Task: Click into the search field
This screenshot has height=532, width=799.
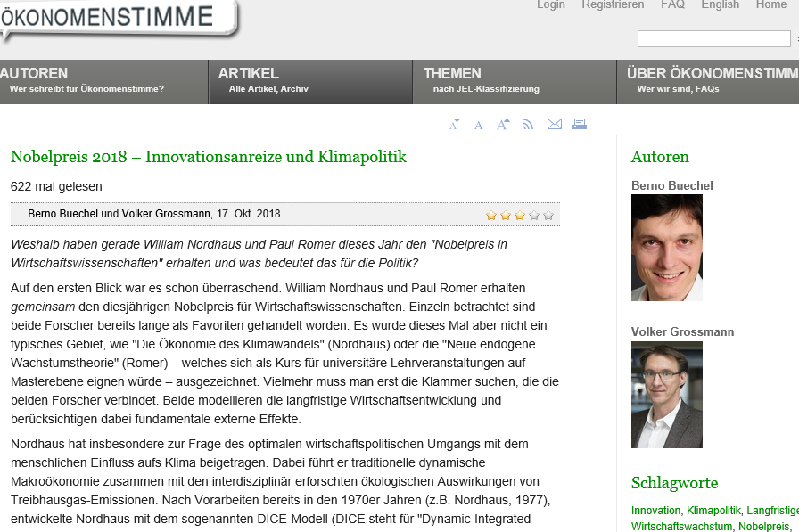Action: point(713,39)
